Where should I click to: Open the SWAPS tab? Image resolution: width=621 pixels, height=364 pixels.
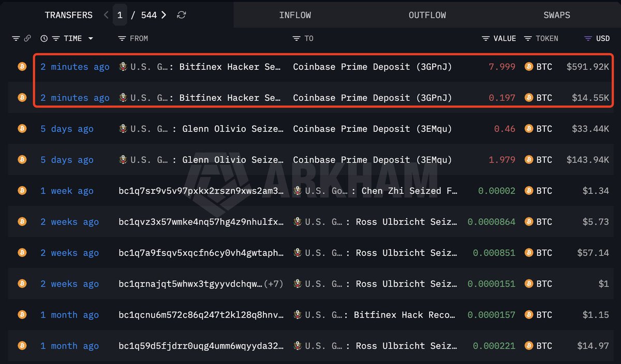click(x=557, y=15)
